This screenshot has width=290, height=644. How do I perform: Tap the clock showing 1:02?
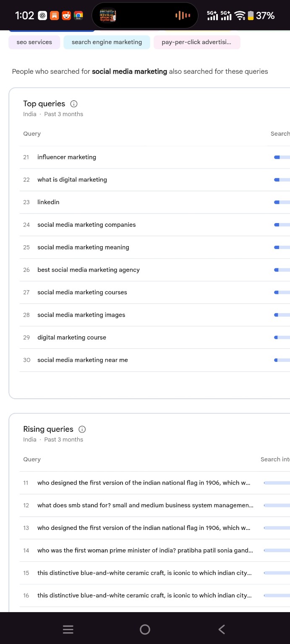24,16
